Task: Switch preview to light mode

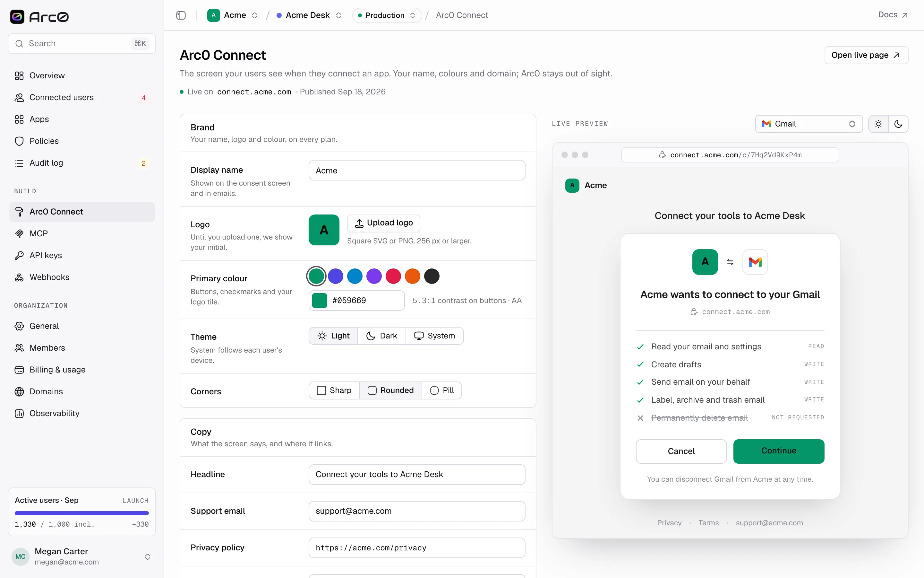Action: (878, 124)
